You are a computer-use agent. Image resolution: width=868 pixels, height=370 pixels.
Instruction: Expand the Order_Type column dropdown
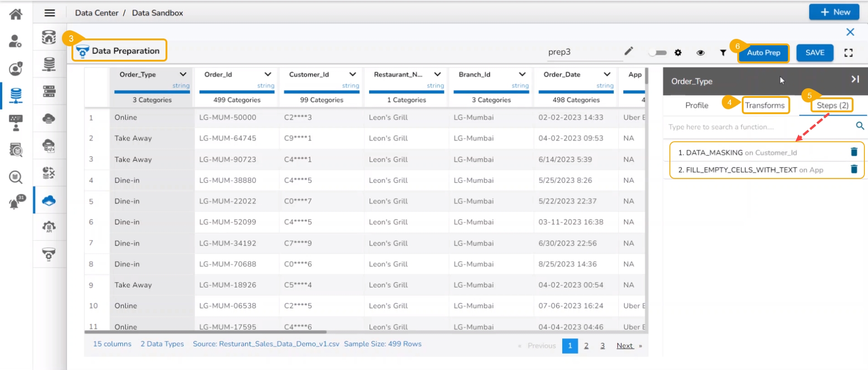(x=183, y=74)
